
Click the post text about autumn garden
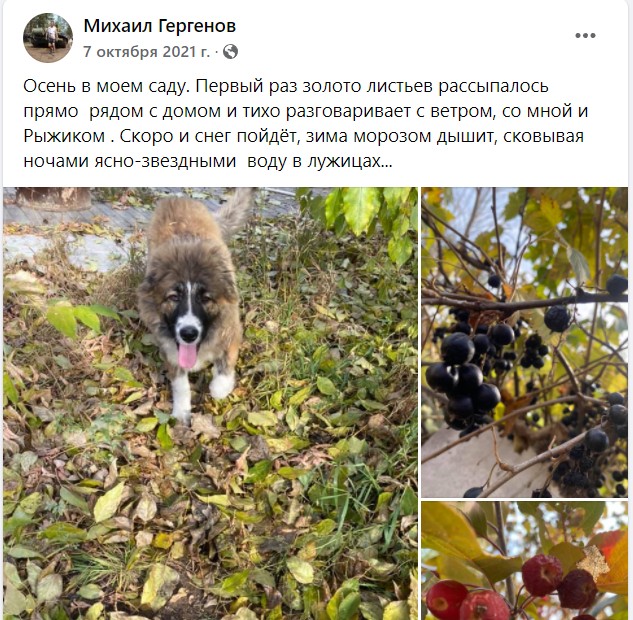tap(306, 124)
